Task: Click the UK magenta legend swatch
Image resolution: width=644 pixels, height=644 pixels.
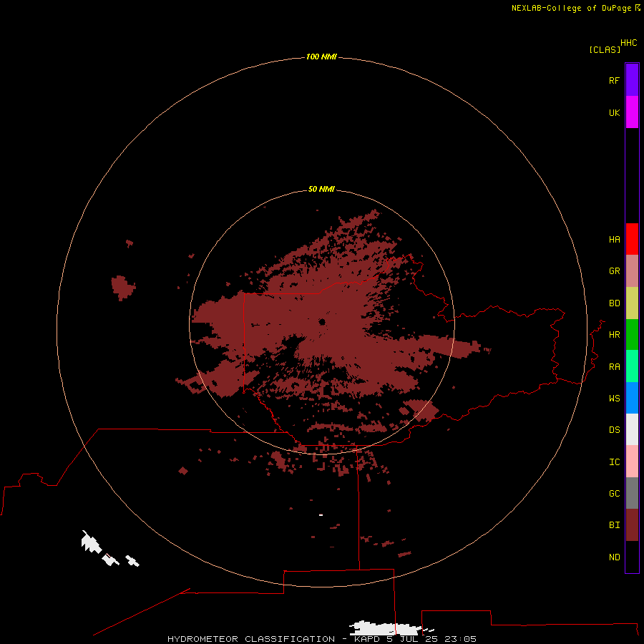Action: click(x=632, y=112)
